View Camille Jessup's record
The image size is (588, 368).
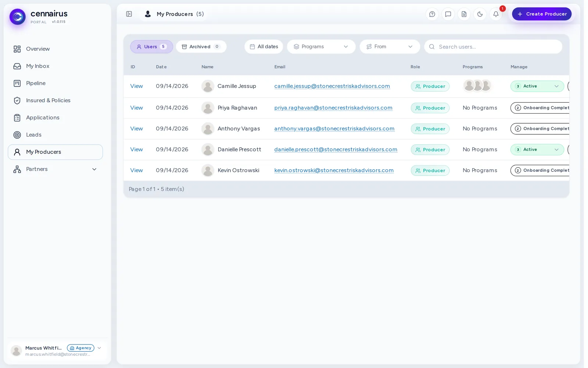click(136, 86)
